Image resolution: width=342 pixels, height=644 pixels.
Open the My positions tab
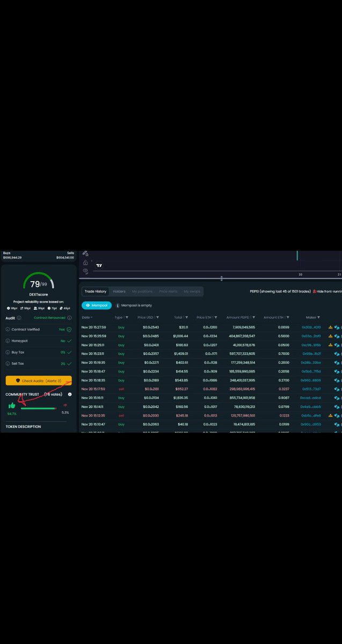tap(142, 291)
